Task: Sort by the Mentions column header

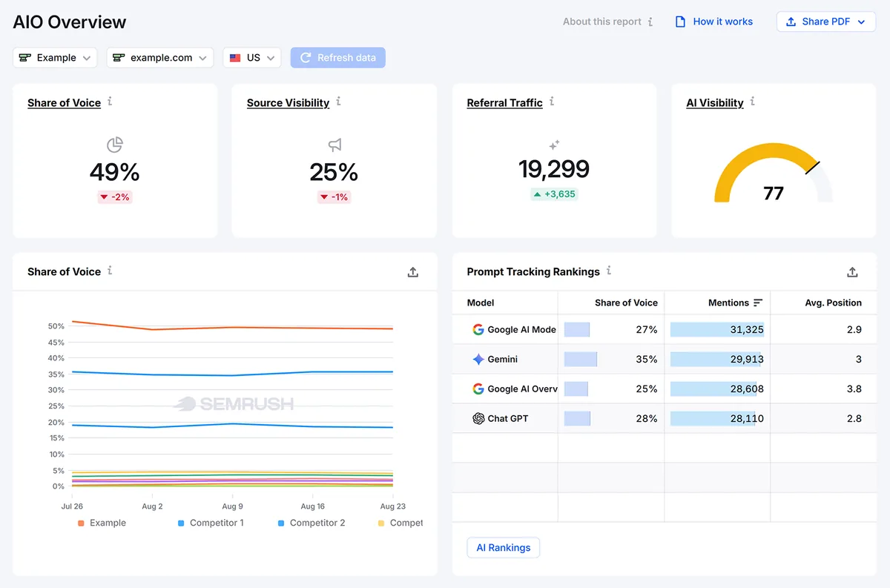Action: [x=735, y=303]
